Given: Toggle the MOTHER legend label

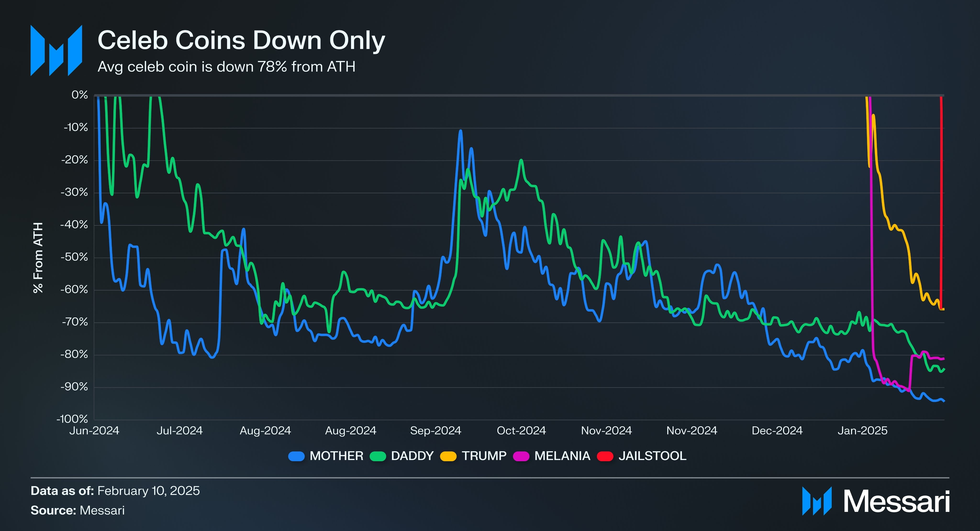Looking at the screenshot, I should click(336, 456).
